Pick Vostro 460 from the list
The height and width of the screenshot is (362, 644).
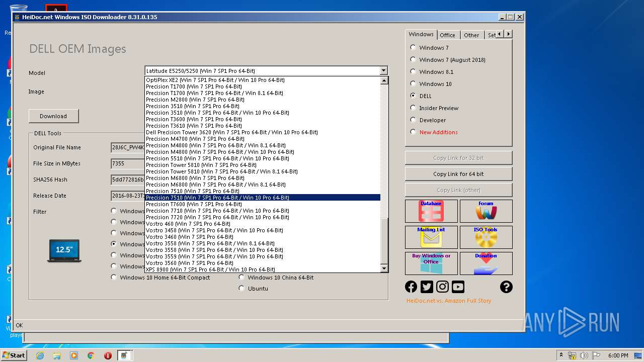(263, 224)
